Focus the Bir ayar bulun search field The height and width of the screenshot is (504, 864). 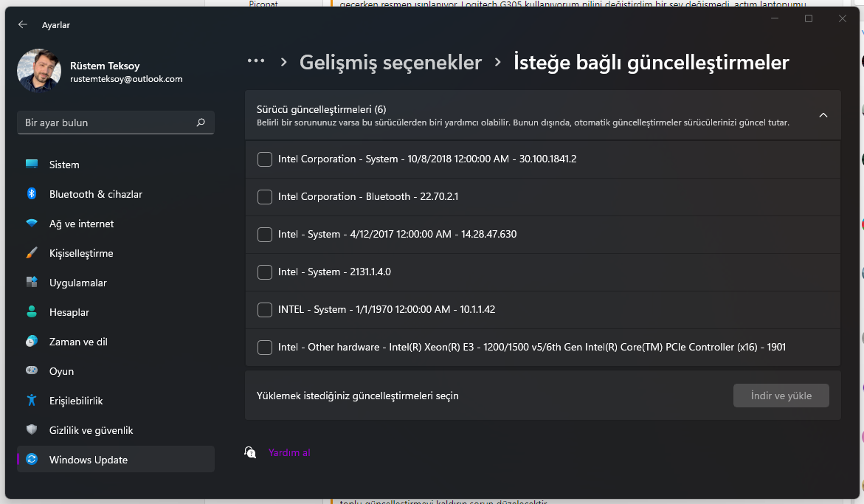[x=107, y=122]
